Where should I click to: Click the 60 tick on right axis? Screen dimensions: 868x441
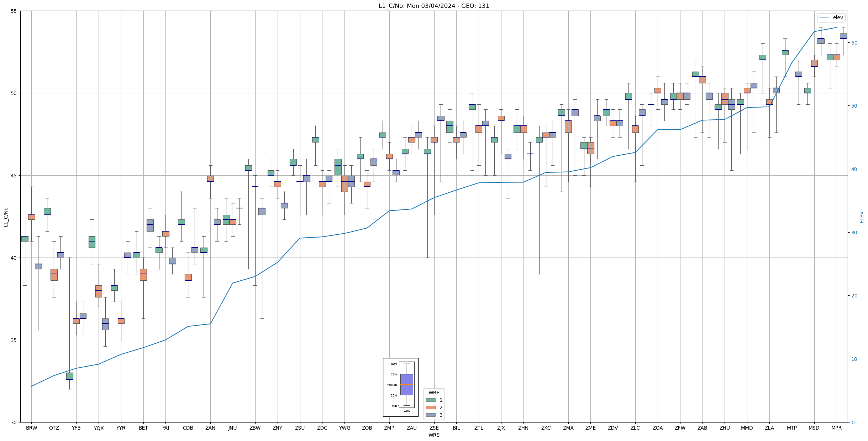coord(854,43)
